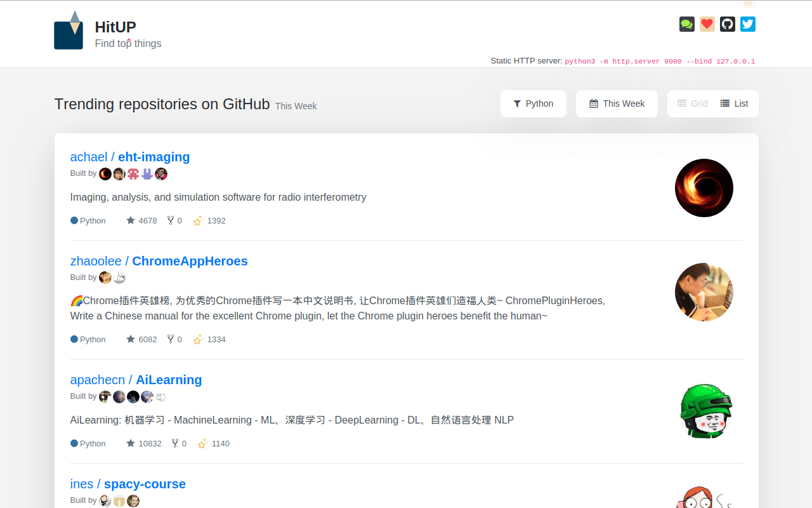Image resolution: width=812 pixels, height=508 pixels.
Task: Click first contributor avatar on ChromeAppHeroes
Action: 105,277
